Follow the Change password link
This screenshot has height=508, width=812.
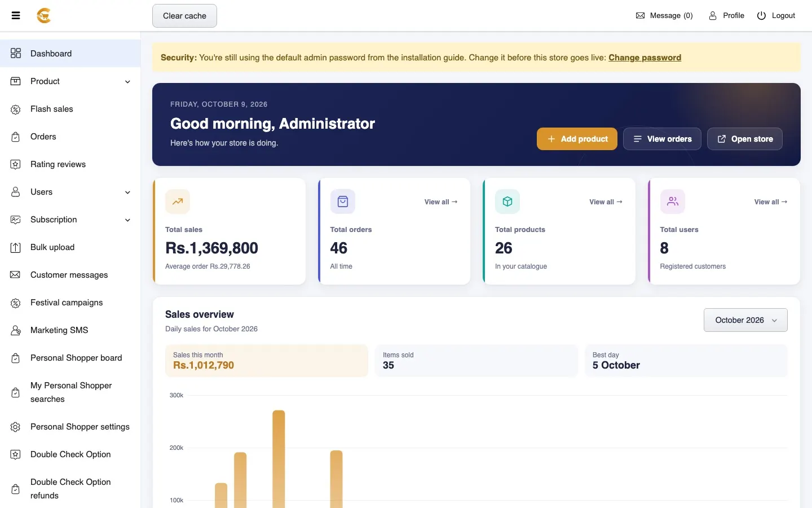click(x=645, y=58)
